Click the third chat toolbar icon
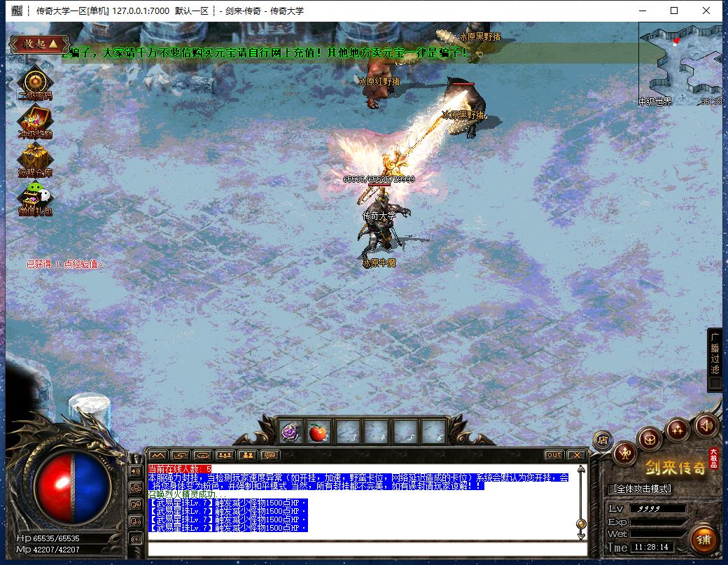728x565 pixels. click(x=202, y=455)
